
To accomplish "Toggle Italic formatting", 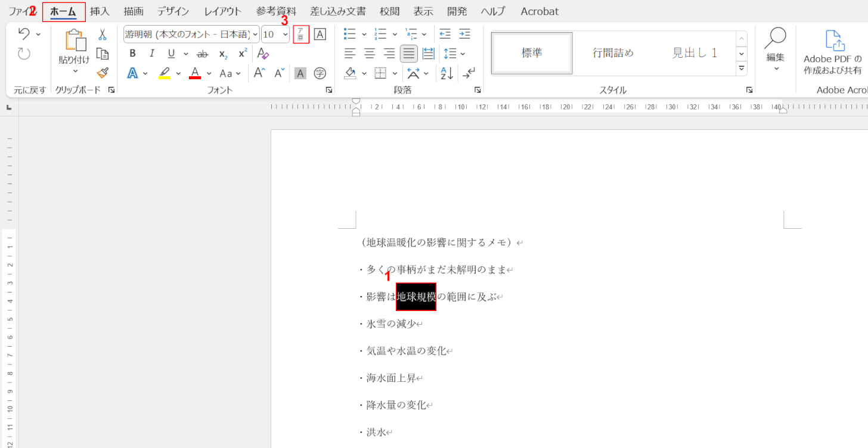I will tap(152, 54).
